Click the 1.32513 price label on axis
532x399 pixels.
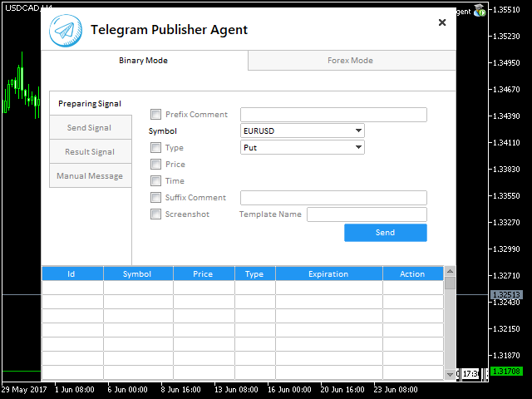click(506, 294)
